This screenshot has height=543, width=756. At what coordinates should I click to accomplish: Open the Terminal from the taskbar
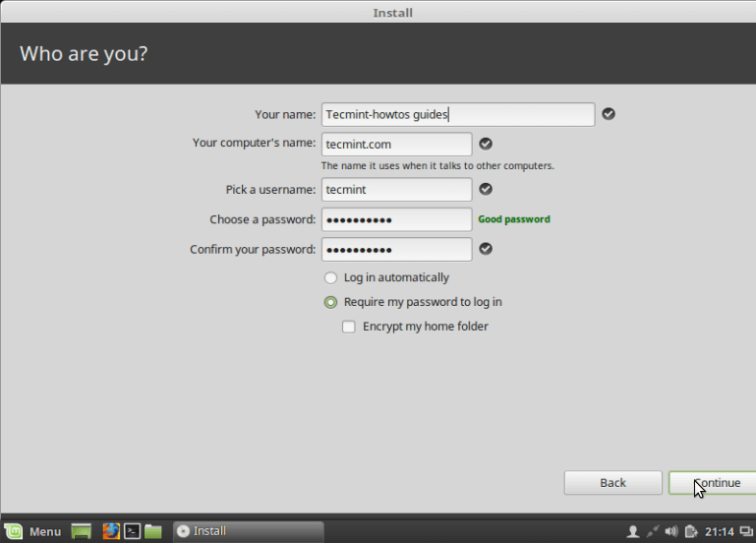(x=132, y=531)
